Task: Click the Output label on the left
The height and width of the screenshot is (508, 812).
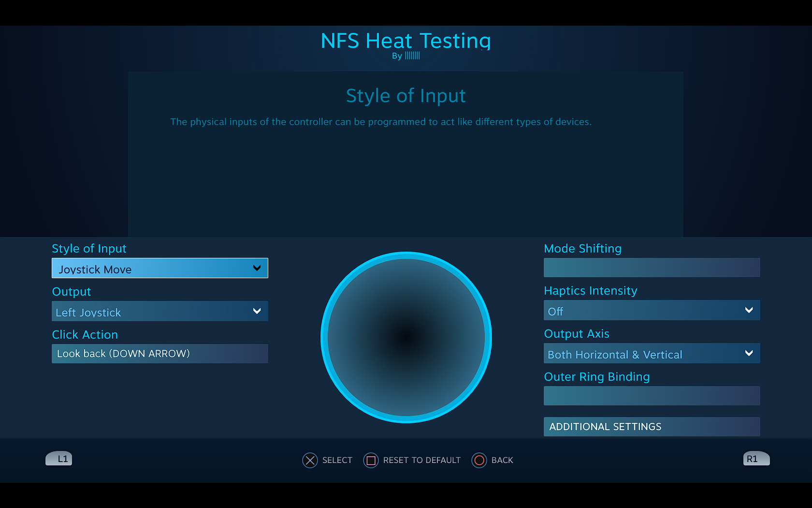Action: (x=72, y=292)
